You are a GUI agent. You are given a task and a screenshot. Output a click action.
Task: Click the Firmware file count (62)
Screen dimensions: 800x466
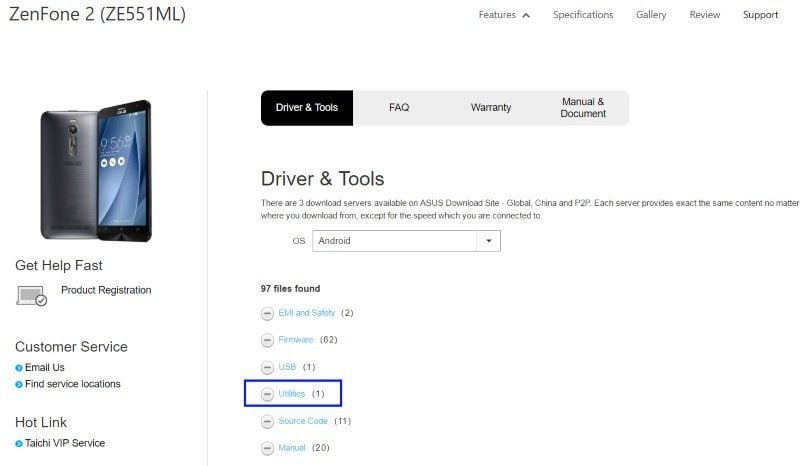(x=329, y=340)
